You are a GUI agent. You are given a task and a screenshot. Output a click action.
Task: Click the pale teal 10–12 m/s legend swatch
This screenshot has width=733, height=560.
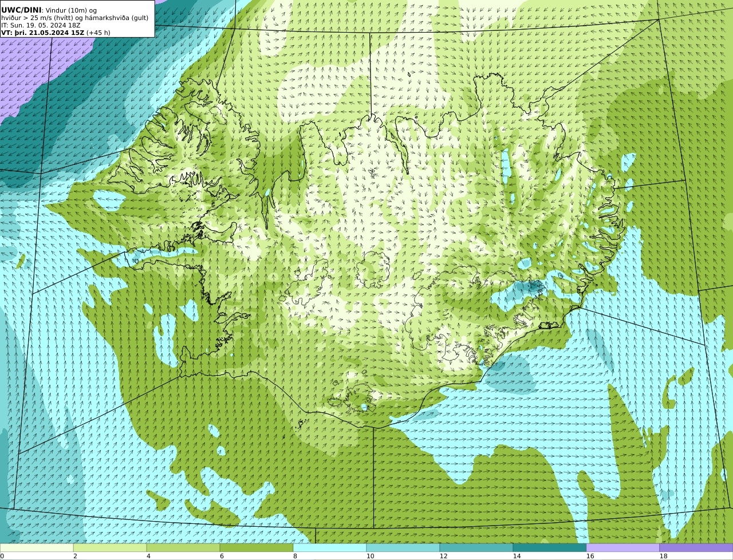403,547
